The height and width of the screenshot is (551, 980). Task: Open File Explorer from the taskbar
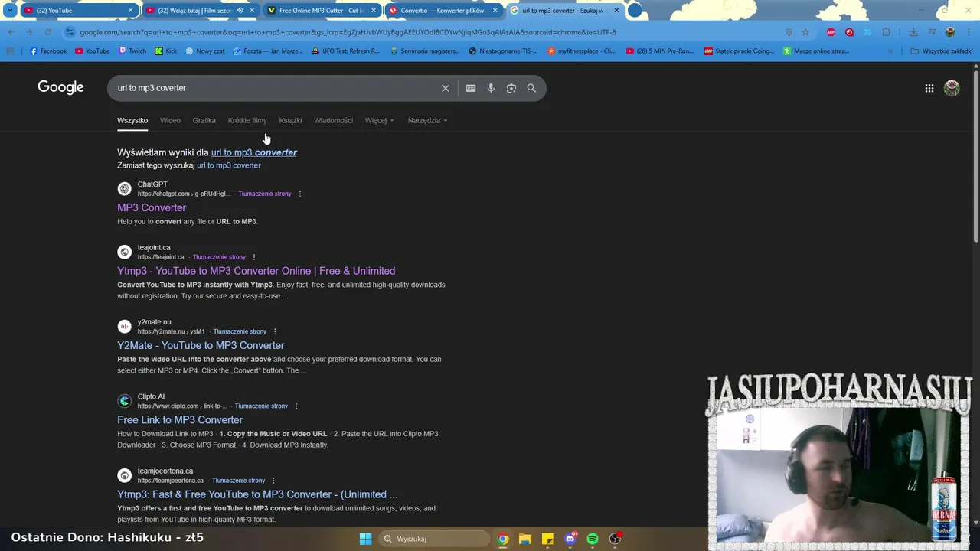[524, 539]
